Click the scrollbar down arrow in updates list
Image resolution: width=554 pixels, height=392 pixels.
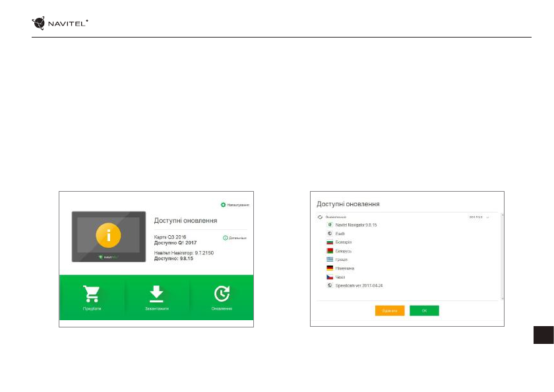[x=503, y=299]
